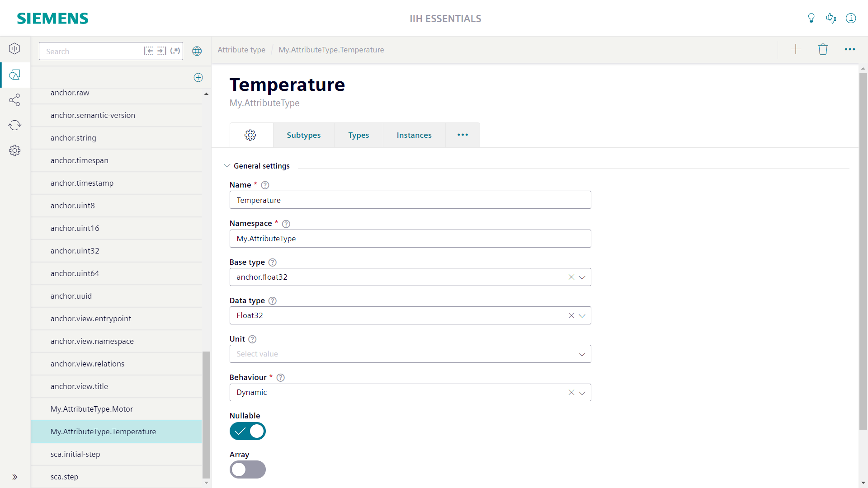The height and width of the screenshot is (488, 868).
Task: Select anchor.uint8 in list
Action: (x=116, y=206)
